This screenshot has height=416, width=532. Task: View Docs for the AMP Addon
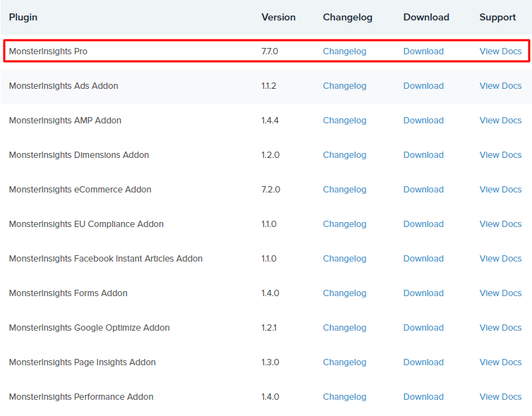click(x=500, y=121)
